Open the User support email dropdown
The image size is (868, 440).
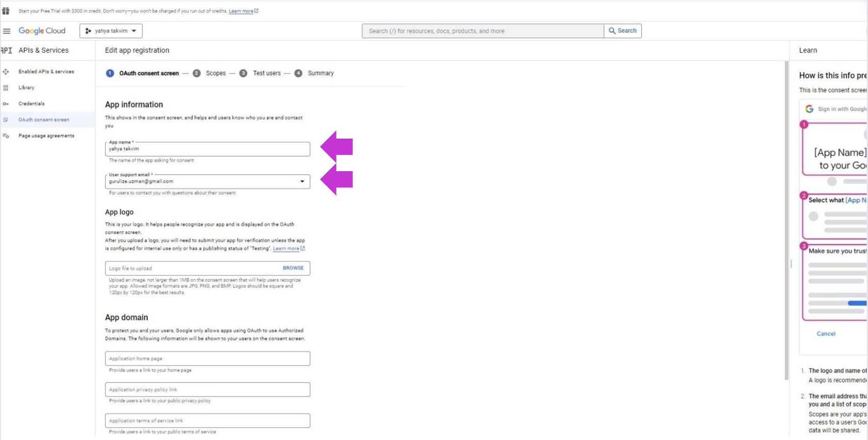[x=207, y=181]
